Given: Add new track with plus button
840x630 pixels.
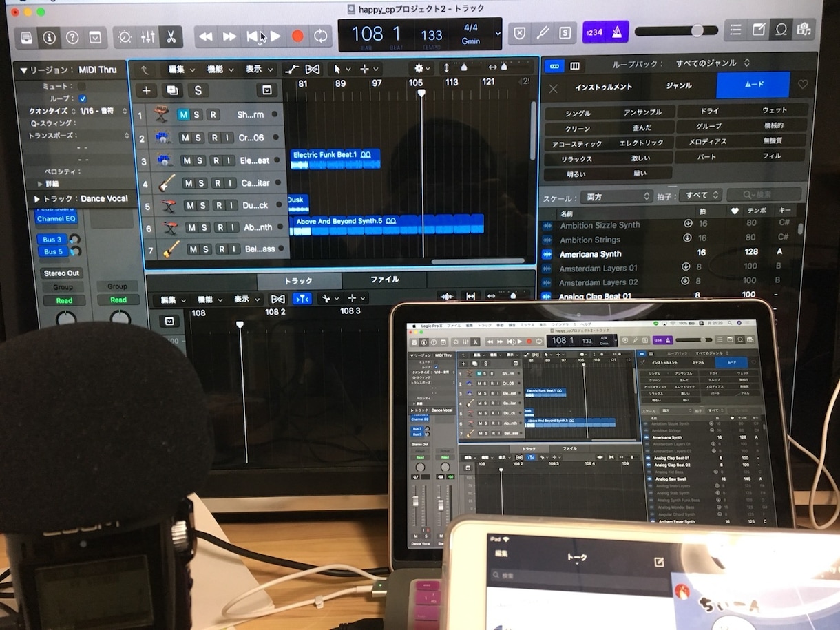Looking at the screenshot, I should pyautogui.click(x=146, y=90).
